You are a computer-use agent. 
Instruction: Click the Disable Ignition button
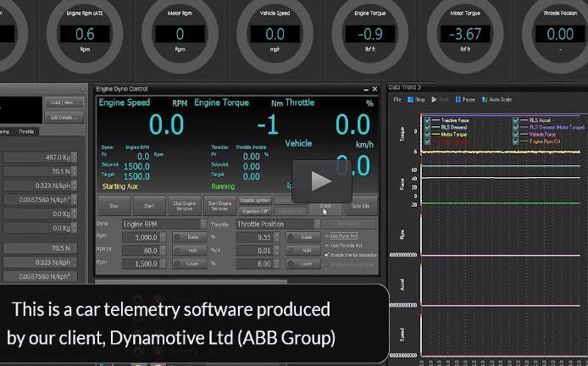[x=255, y=201]
